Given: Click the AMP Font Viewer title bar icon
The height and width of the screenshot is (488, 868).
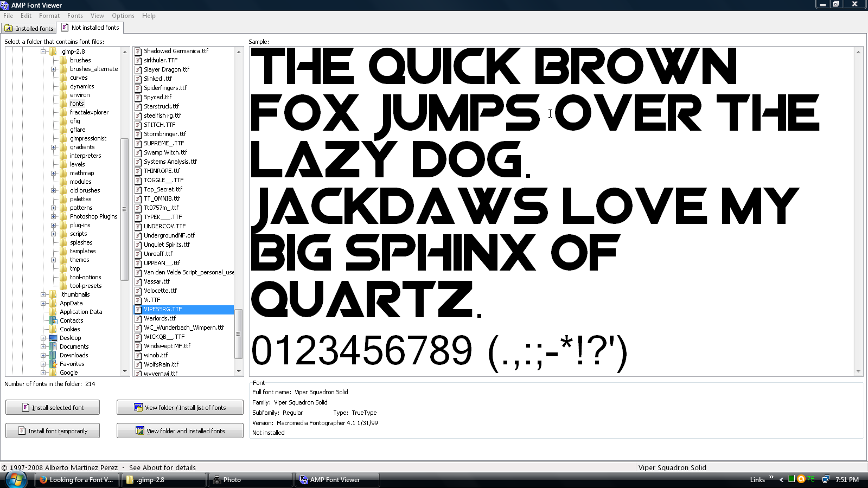Looking at the screenshot, I should [5, 5].
